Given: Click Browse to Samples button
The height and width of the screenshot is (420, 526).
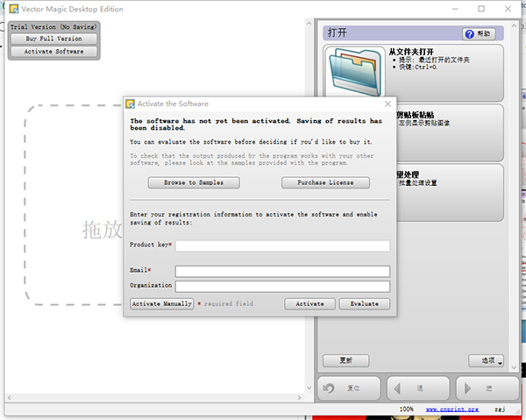Looking at the screenshot, I should 194,182.
